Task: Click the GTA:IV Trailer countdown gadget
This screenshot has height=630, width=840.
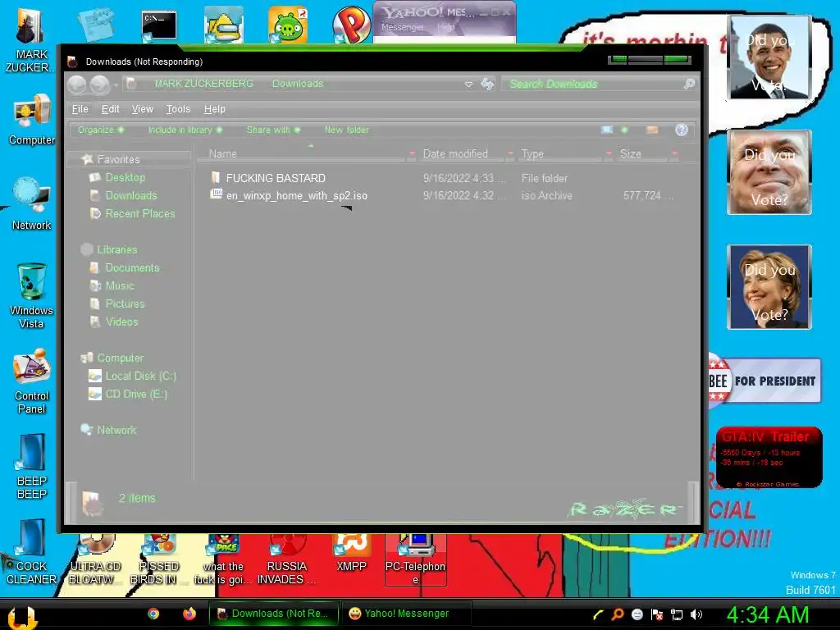Action: coord(769,458)
